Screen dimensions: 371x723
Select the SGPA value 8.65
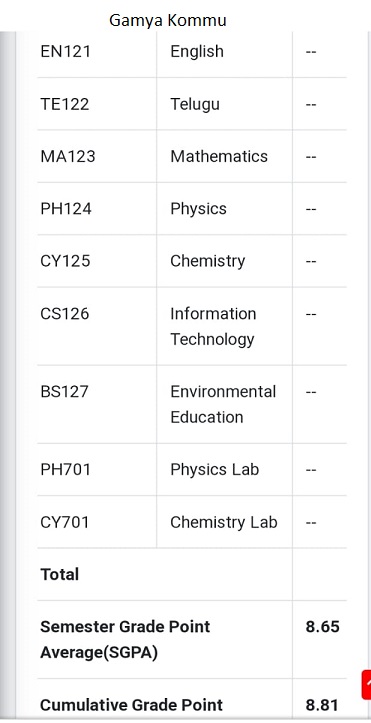point(322,627)
